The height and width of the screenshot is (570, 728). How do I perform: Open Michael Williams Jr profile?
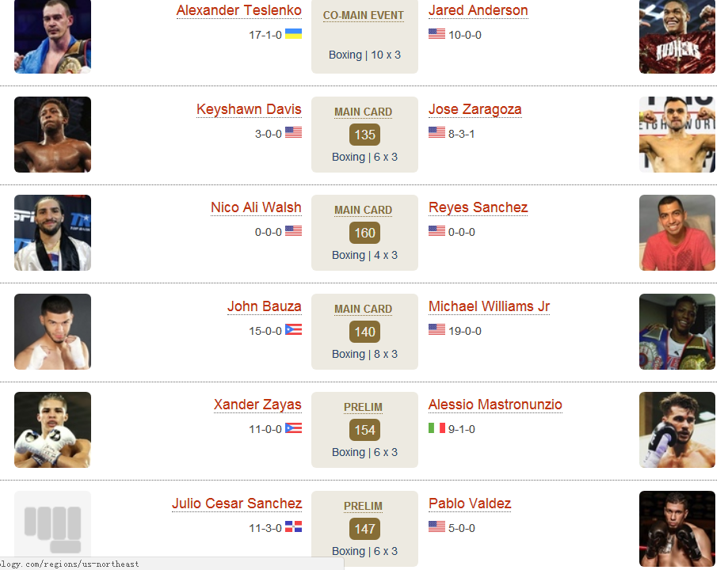489,306
